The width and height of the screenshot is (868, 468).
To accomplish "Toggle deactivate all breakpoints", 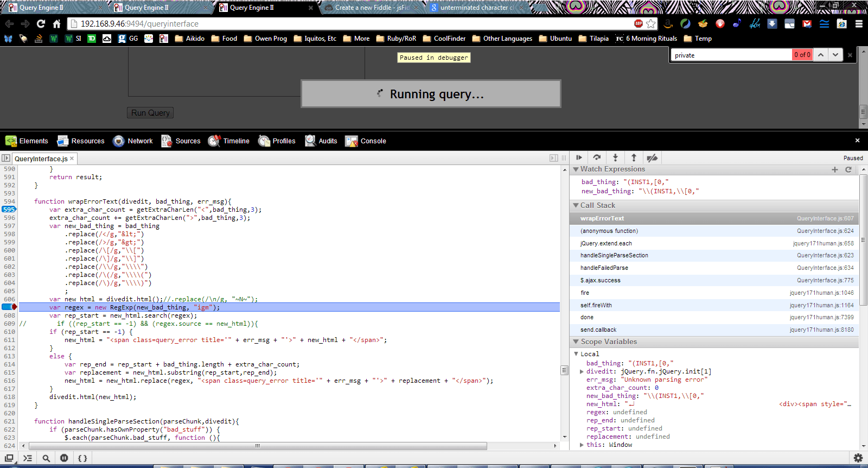I will tap(652, 157).
